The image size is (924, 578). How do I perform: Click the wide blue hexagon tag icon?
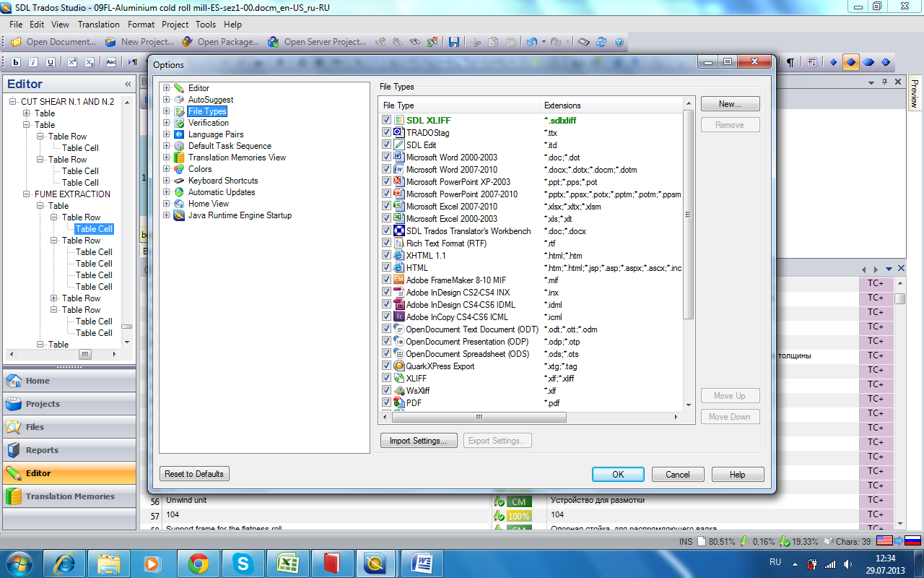click(869, 62)
